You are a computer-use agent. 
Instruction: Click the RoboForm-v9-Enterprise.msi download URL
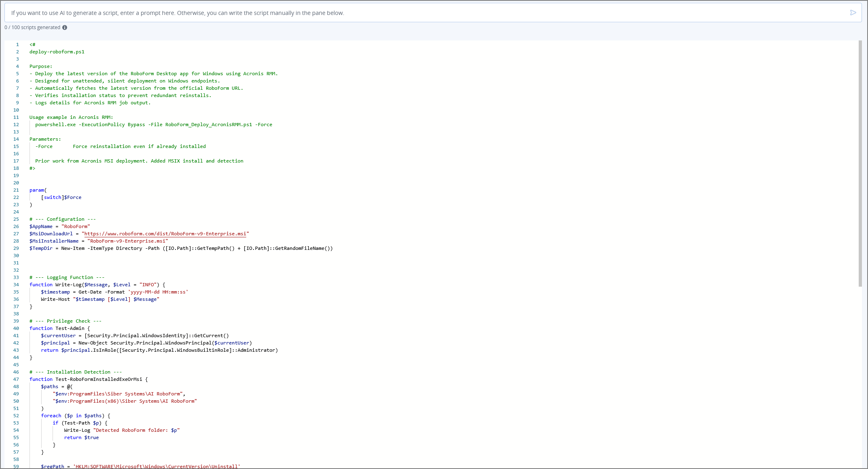pyautogui.click(x=165, y=234)
